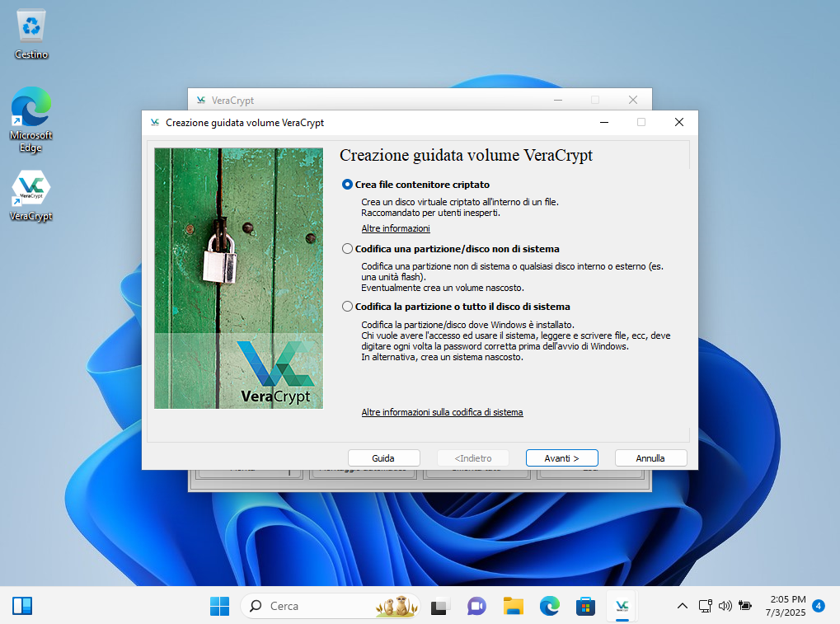
Task: Open the Cestino recycle bin icon
Action: click(31, 35)
